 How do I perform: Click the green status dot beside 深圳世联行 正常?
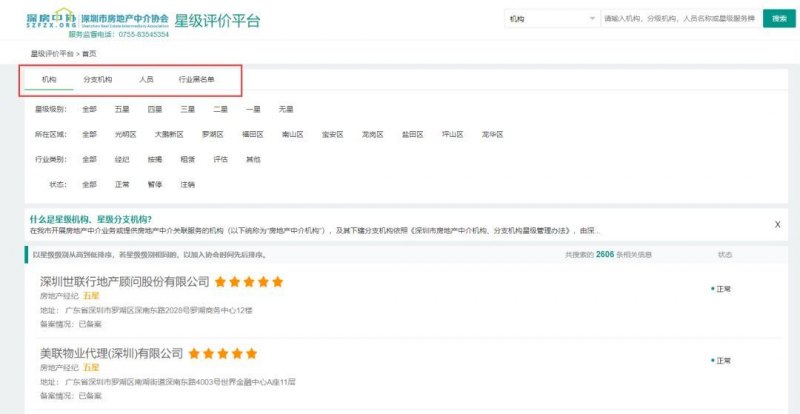coord(712,288)
